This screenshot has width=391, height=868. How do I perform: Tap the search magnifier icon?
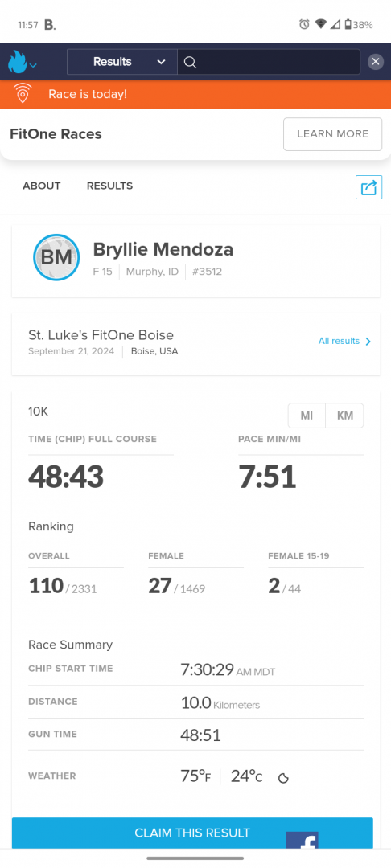pos(190,62)
